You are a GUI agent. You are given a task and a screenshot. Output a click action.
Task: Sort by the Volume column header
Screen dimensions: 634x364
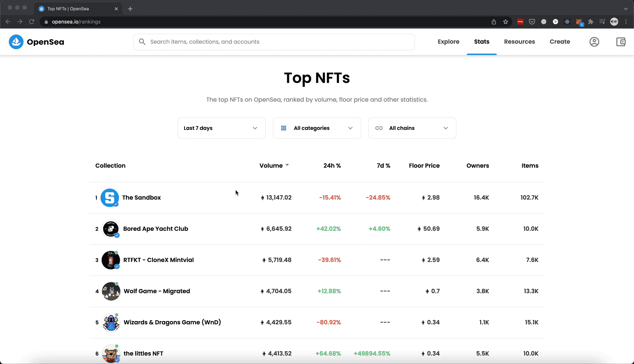(274, 165)
